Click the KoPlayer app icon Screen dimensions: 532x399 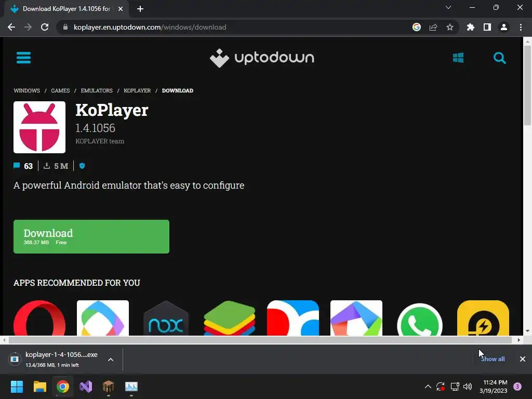coord(39,127)
